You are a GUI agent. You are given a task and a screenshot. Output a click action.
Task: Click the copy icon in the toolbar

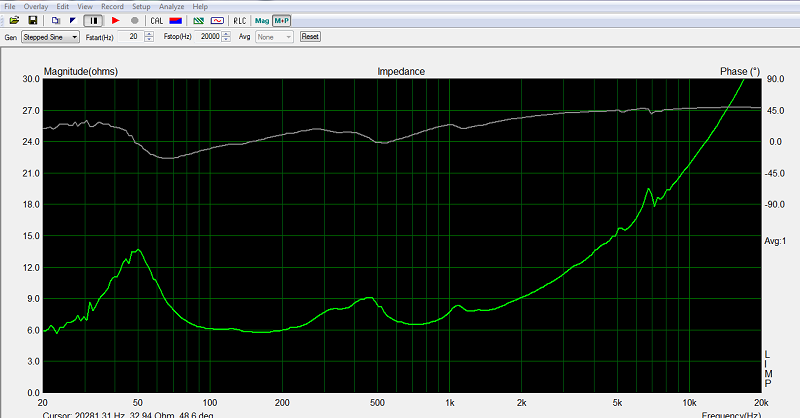tap(56, 20)
